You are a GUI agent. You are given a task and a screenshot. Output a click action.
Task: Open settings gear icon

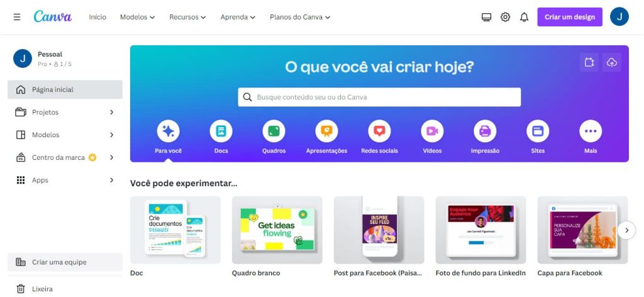click(505, 17)
